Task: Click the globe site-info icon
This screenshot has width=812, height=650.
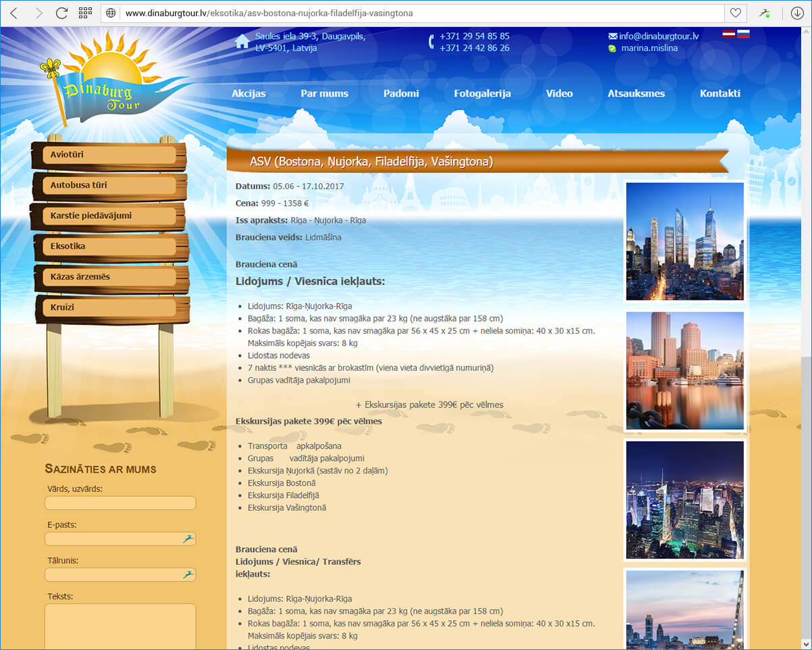Action: 111,13
